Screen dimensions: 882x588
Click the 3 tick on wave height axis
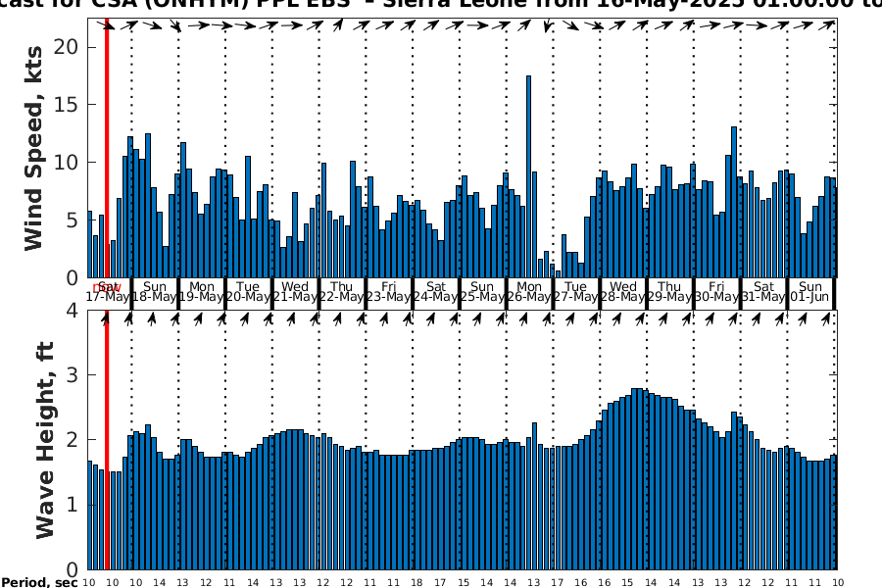72,374
